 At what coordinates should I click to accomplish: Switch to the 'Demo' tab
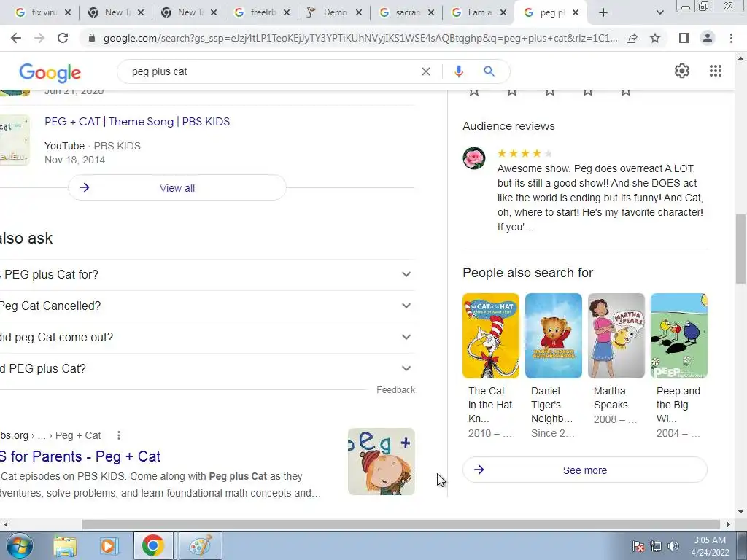tap(333, 13)
